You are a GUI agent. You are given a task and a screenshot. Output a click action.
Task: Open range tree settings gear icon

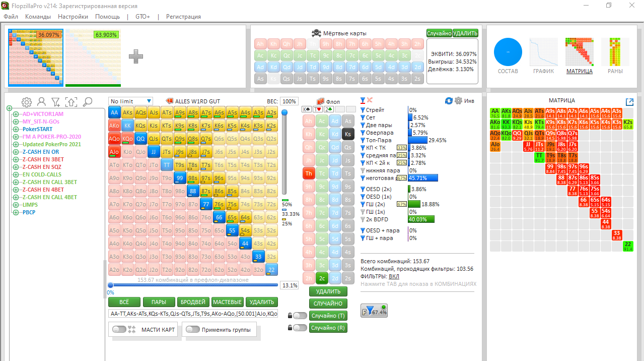27,102
